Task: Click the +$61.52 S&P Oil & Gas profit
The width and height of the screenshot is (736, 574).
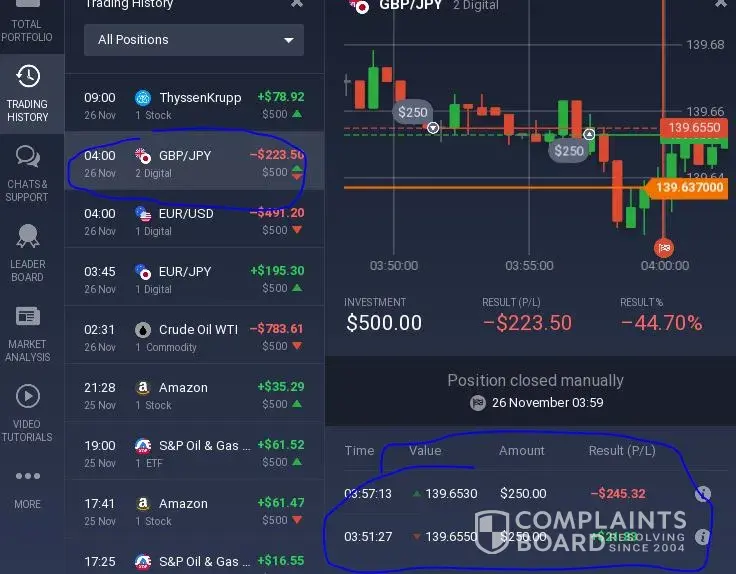Action: (x=281, y=445)
